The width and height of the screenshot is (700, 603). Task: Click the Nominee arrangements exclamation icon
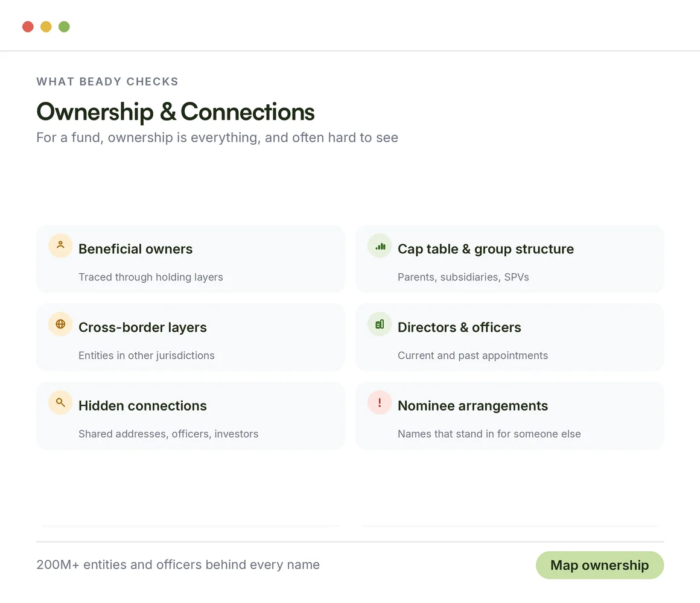click(x=380, y=402)
